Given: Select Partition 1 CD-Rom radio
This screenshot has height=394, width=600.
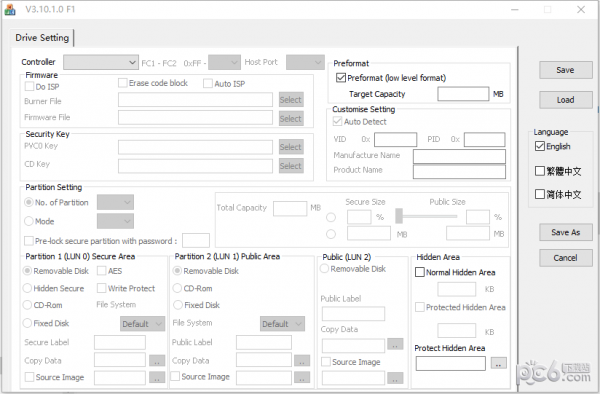Looking at the screenshot, I should (27, 305).
